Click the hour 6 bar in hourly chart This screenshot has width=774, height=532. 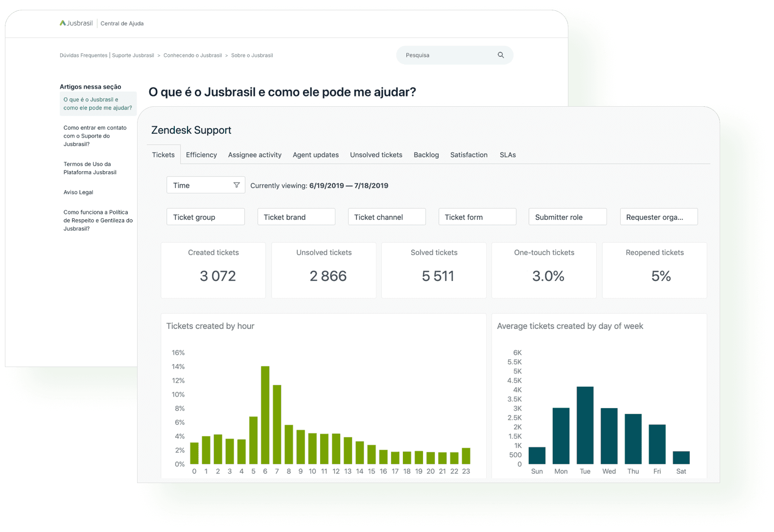(265, 415)
